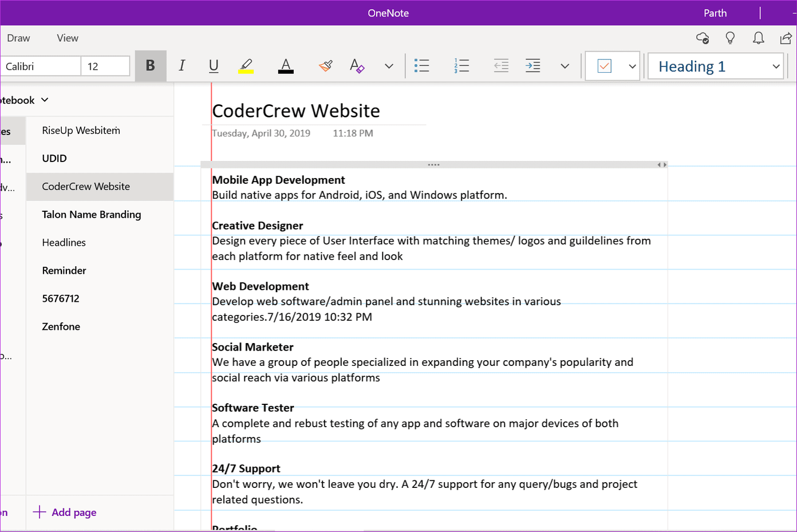
Task: Expand more font formatting options chevron
Action: click(389, 66)
